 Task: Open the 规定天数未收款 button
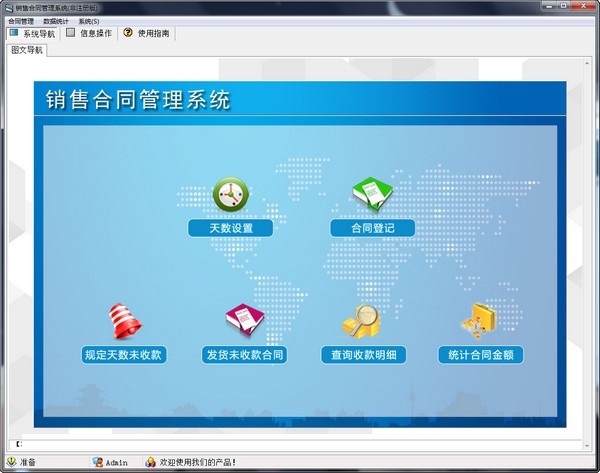pyautogui.click(x=124, y=355)
